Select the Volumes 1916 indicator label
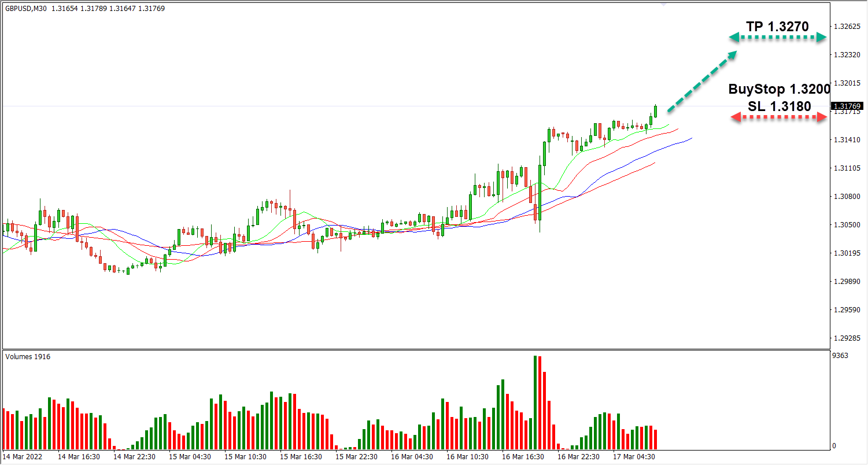Image resolution: width=868 pixels, height=465 pixels. coord(28,357)
